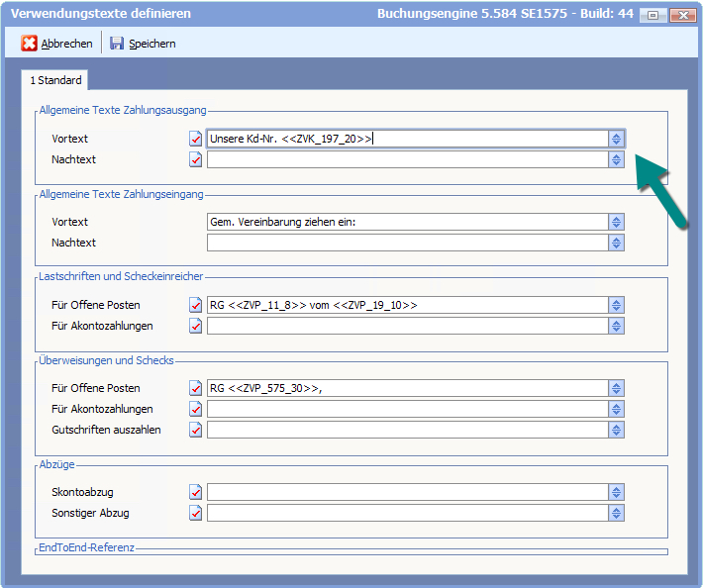This screenshot has height=588, width=703.
Task: Toggle Sonstiger Abzug checkbox icon
Action: (195, 513)
